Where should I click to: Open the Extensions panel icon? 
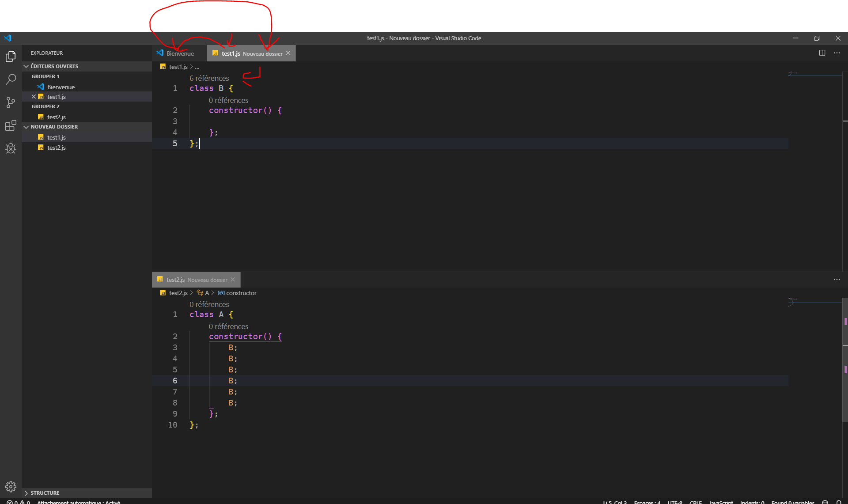[x=11, y=126]
